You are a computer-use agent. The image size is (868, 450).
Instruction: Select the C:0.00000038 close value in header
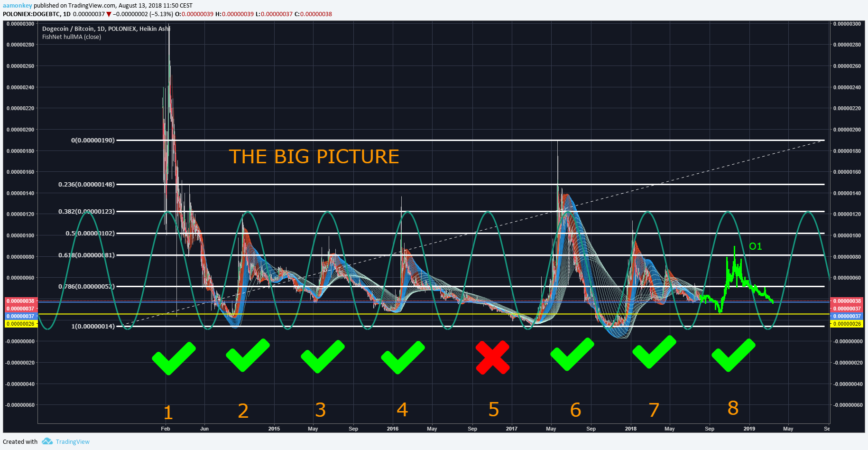coord(313,14)
